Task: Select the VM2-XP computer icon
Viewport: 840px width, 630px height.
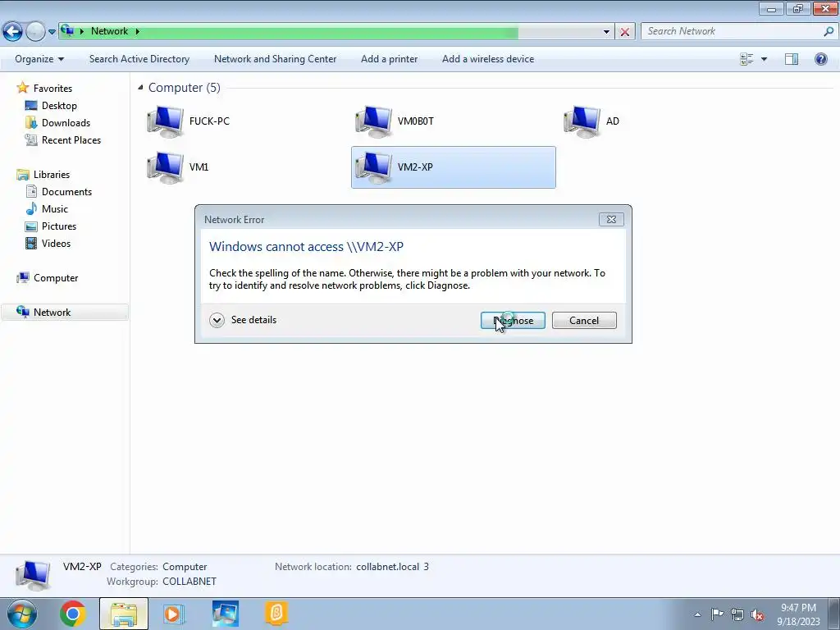Action: [373, 167]
